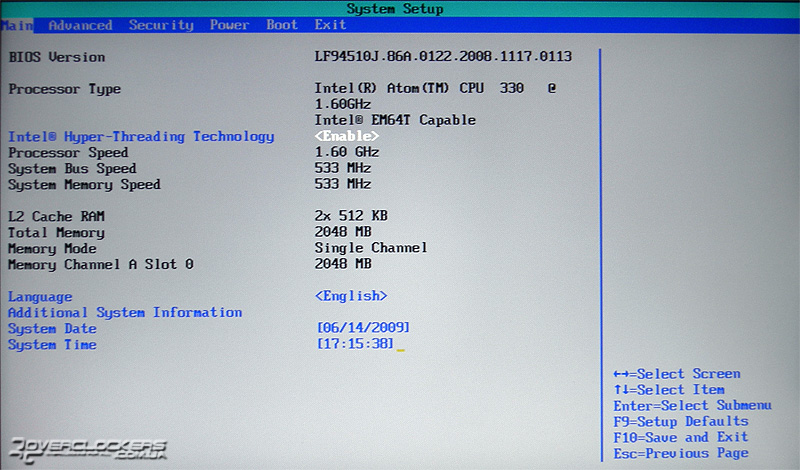Click the Processor Type label
The height and width of the screenshot is (470, 800).
tap(64, 89)
